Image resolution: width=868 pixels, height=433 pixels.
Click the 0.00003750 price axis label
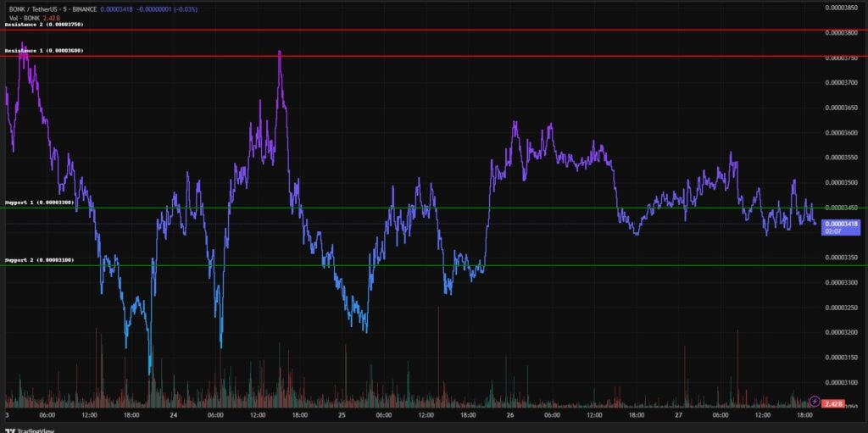(x=842, y=58)
